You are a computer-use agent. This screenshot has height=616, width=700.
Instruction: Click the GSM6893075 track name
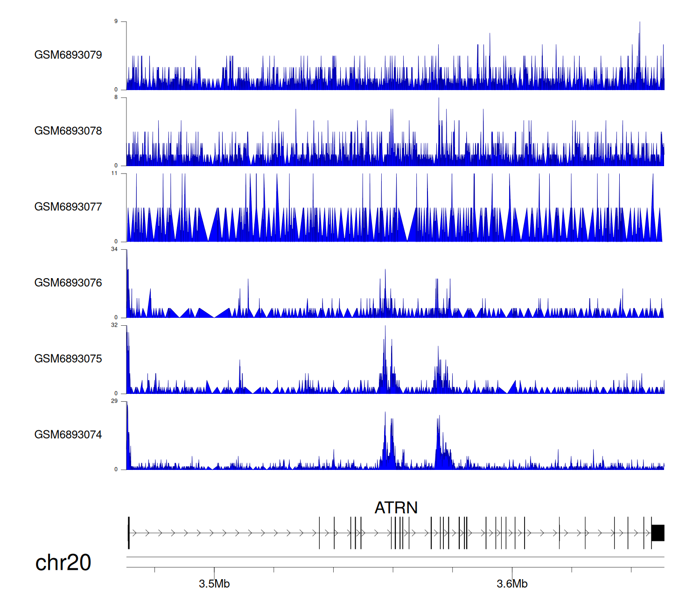point(68,359)
